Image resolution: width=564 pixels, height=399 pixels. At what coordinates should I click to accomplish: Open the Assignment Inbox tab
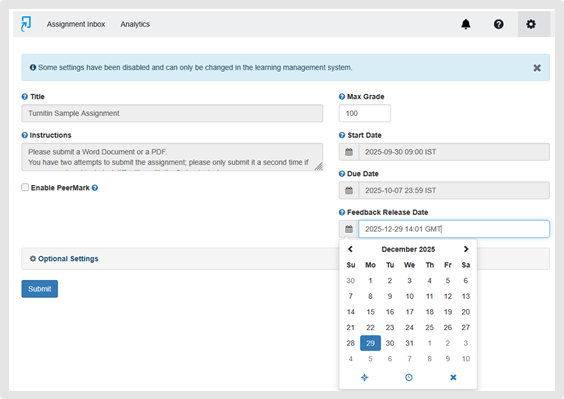tap(76, 24)
